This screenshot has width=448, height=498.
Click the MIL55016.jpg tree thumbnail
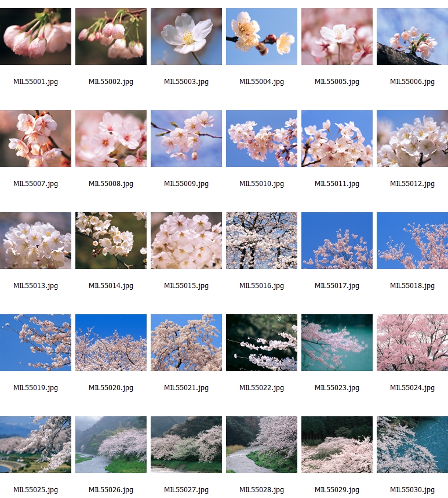pyautogui.click(x=261, y=241)
